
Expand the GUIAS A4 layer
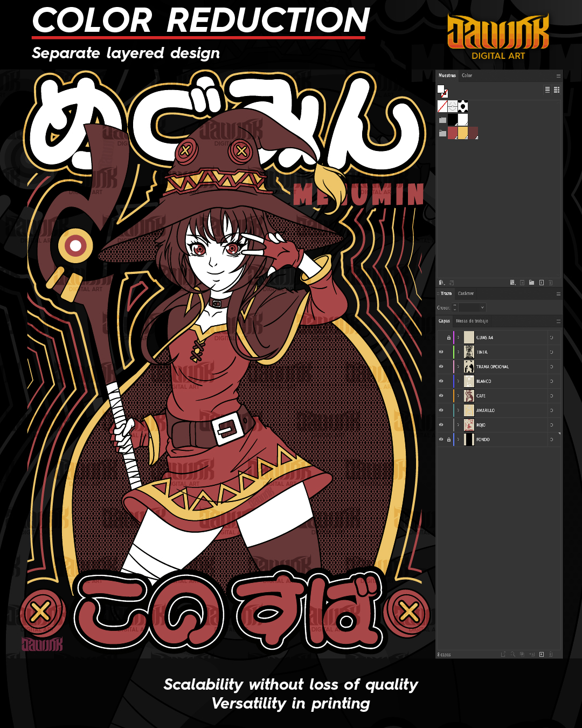tap(459, 338)
